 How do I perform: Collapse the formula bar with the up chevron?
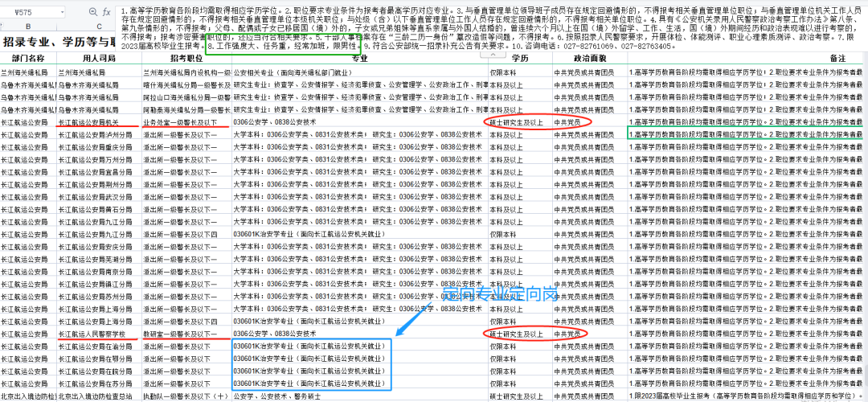point(492,55)
